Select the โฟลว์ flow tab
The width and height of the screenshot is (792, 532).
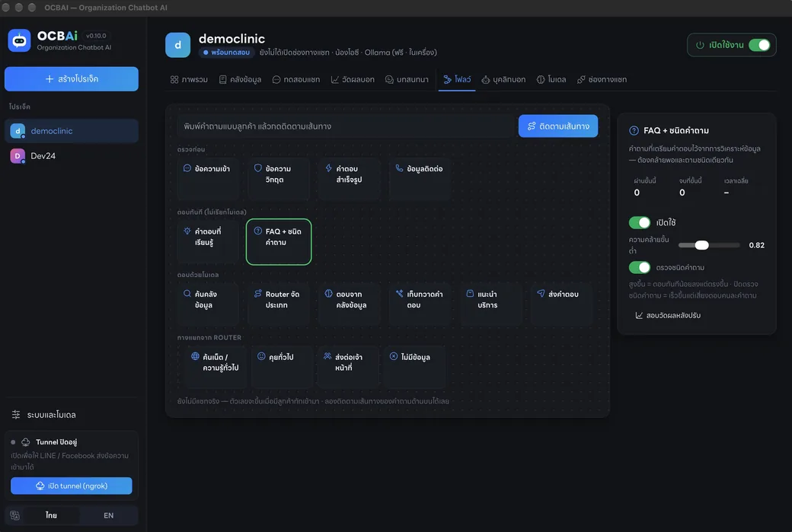457,79
